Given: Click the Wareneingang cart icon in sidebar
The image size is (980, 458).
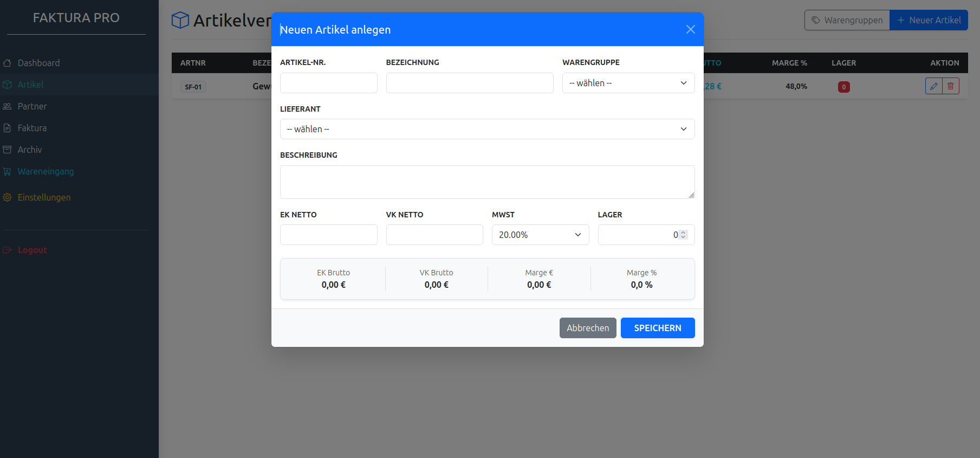Looking at the screenshot, I should coord(7,171).
